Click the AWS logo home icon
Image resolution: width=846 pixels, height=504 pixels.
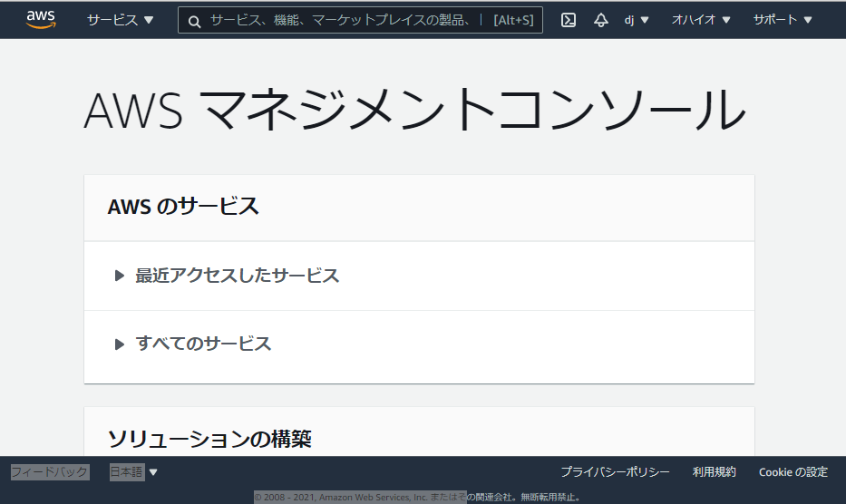41,19
